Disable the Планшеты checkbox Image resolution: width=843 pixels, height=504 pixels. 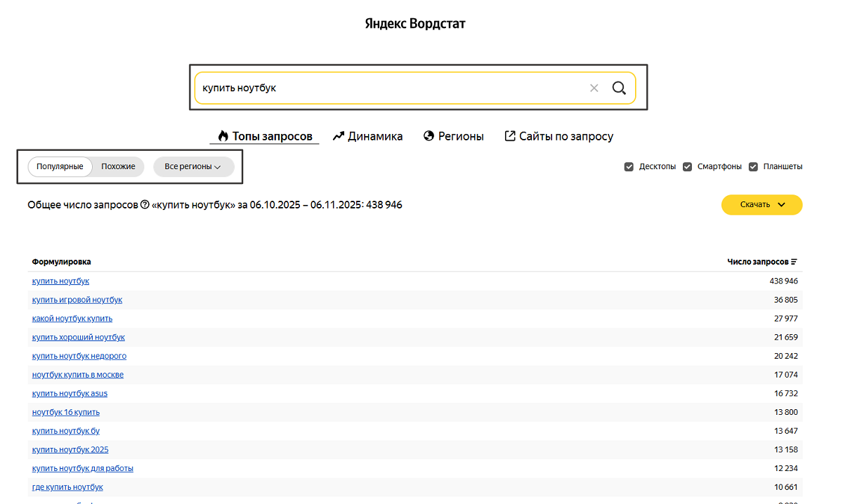(753, 167)
